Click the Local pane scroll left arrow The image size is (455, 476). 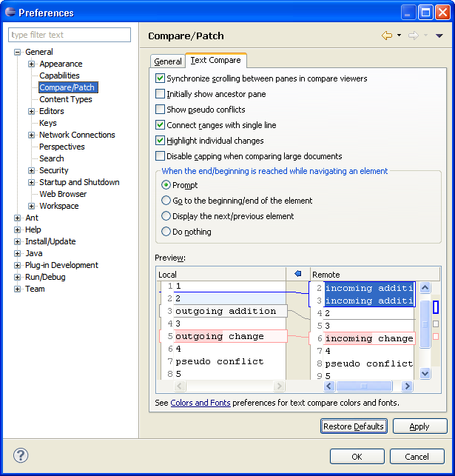pos(180,386)
